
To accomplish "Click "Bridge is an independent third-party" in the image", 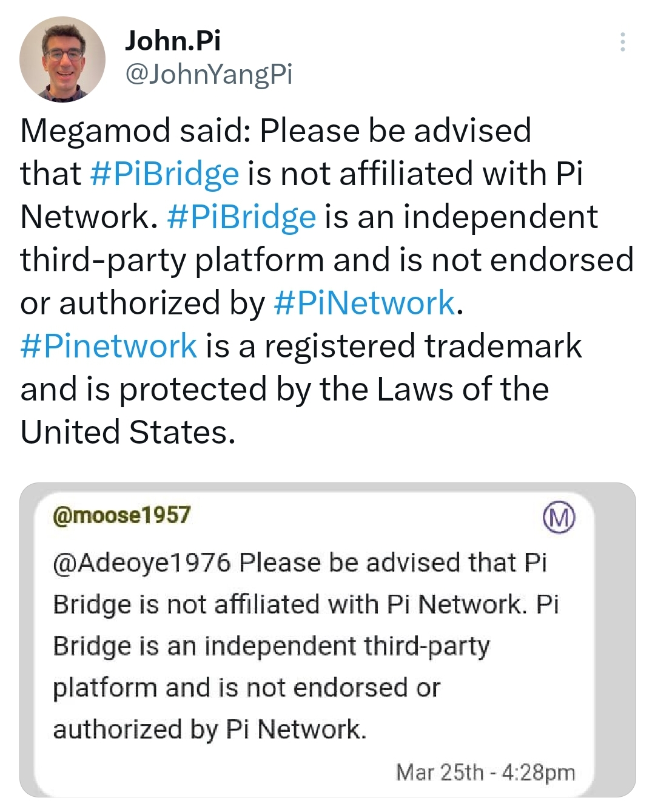I will click(x=271, y=646).
